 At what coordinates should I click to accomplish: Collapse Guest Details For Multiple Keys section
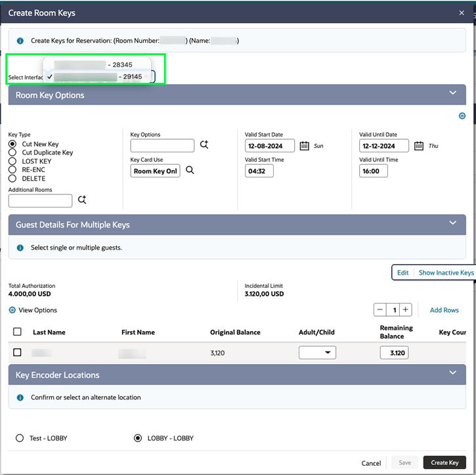pos(452,223)
